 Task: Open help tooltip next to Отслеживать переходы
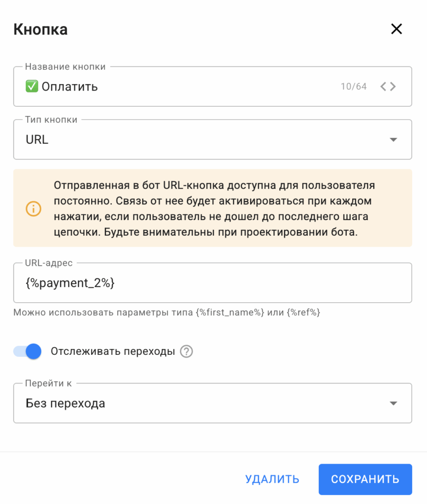pyautogui.click(x=186, y=351)
